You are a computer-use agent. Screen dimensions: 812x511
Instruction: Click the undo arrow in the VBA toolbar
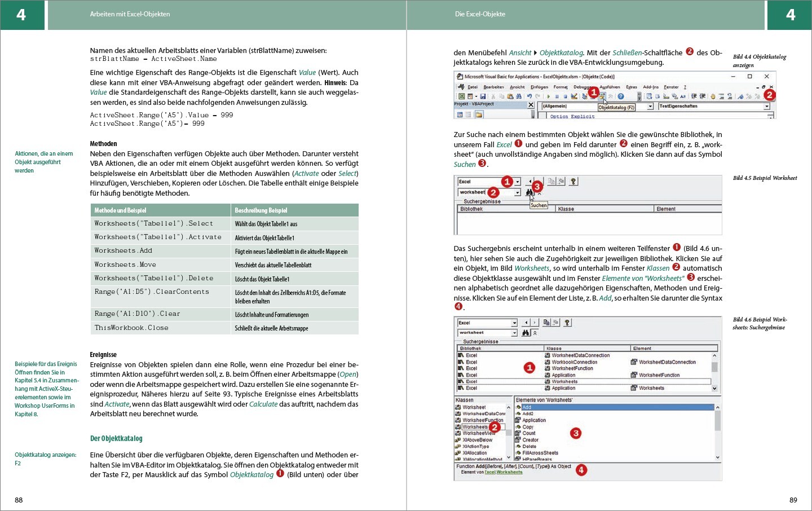(x=529, y=96)
